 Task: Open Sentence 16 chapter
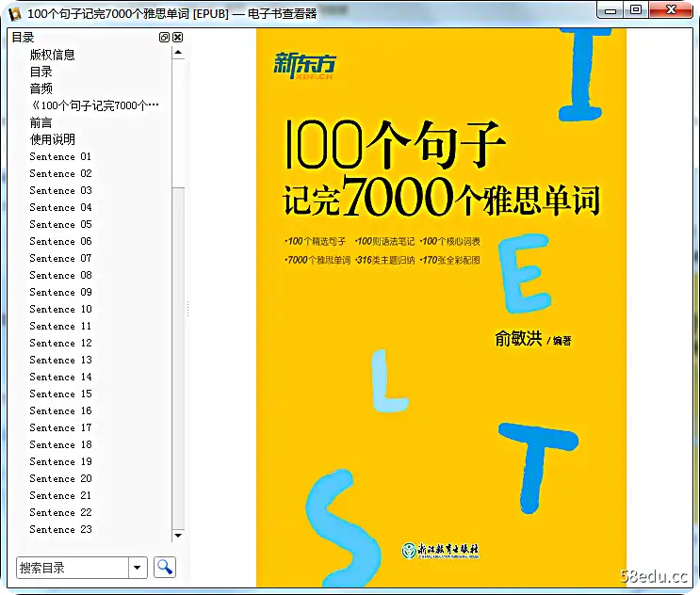click(x=60, y=410)
